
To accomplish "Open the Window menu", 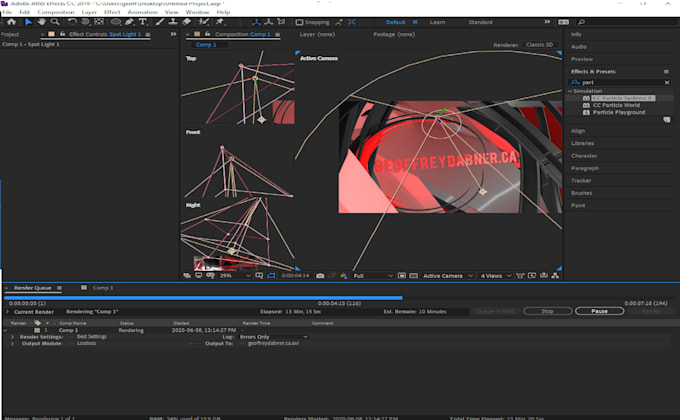I will tap(197, 12).
